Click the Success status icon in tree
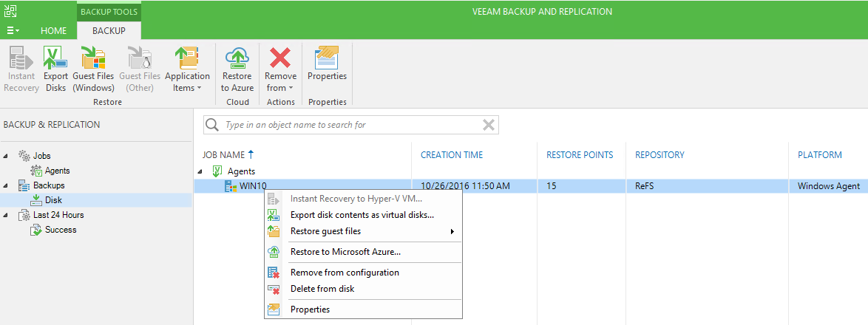 pos(36,230)
